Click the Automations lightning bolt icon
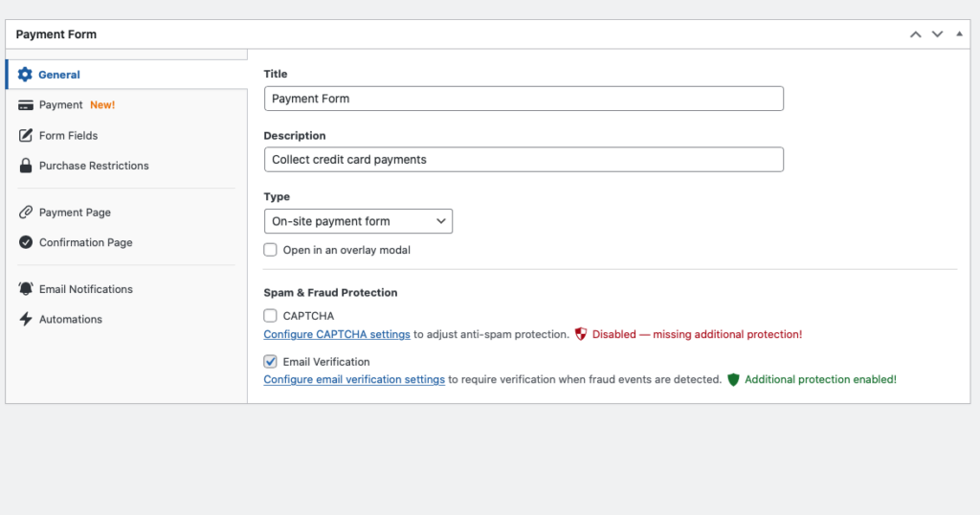The image size is (980, 515). point(25,319)
